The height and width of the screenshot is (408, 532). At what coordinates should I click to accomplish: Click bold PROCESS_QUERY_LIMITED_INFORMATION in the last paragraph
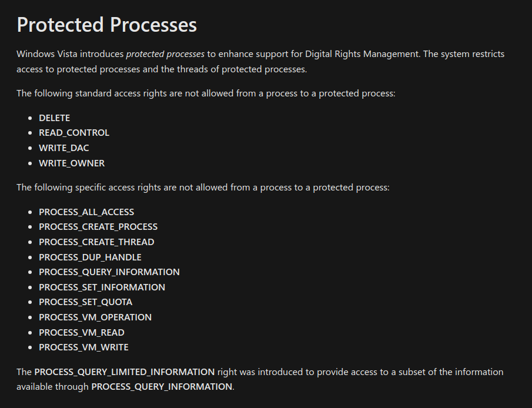pos(125,372)
